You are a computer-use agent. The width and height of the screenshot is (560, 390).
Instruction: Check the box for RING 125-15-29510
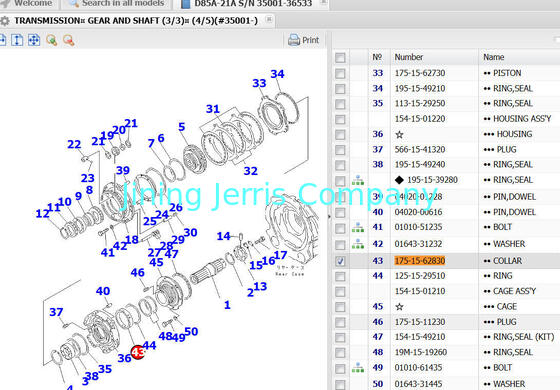pyautogui.click(x=340, y=276)
